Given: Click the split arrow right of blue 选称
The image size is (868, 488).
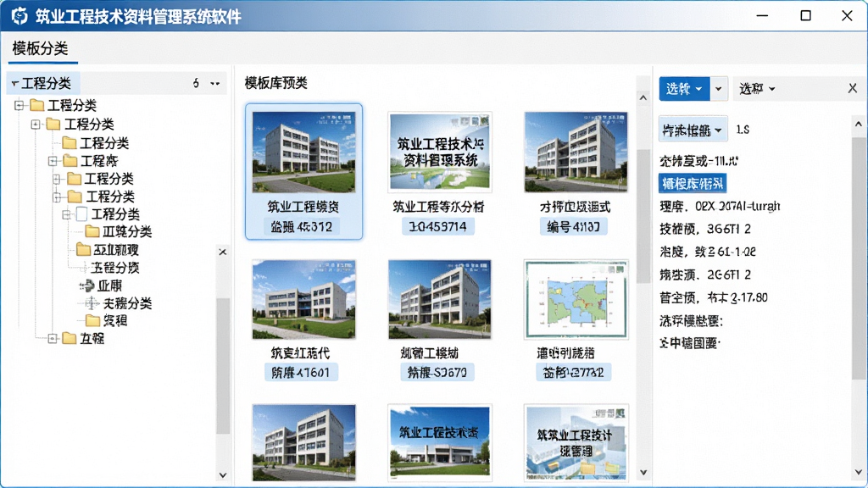Looking at the screenshot, I should pyautogui.click(x=719, y=88).
